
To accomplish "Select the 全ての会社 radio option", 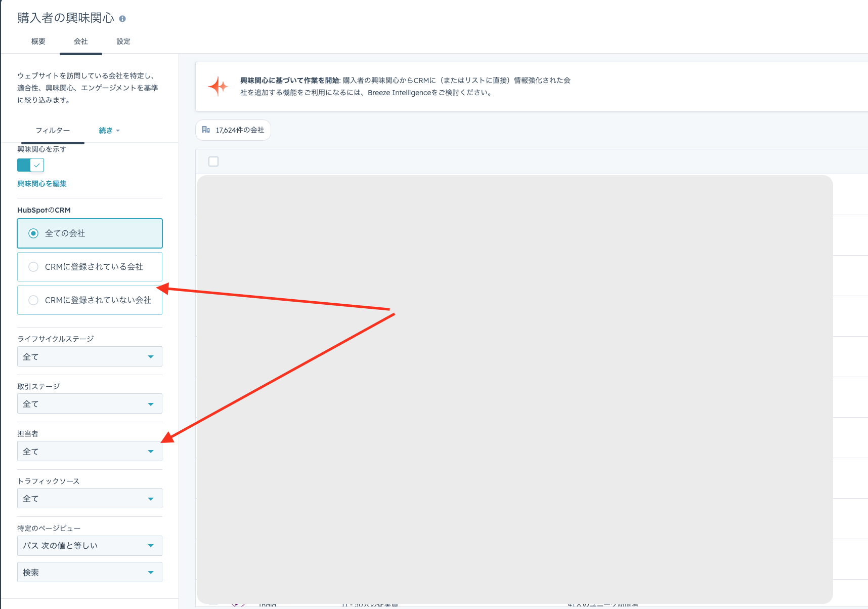I will pos(33,233).
